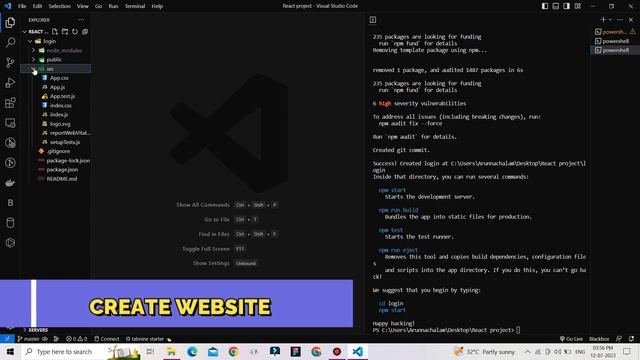Toggle primary side bar layout button
This screenshot has width=640, height=360.
(545, 6)
